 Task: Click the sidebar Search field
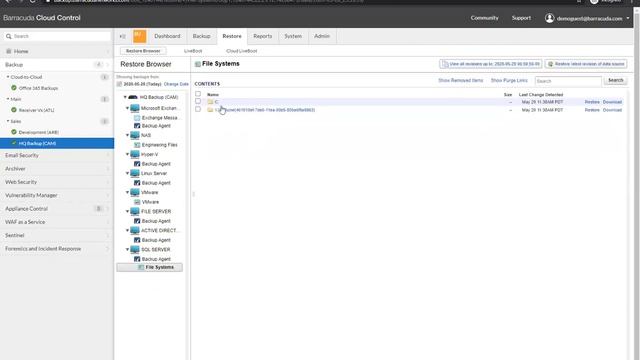coord(56,36)
